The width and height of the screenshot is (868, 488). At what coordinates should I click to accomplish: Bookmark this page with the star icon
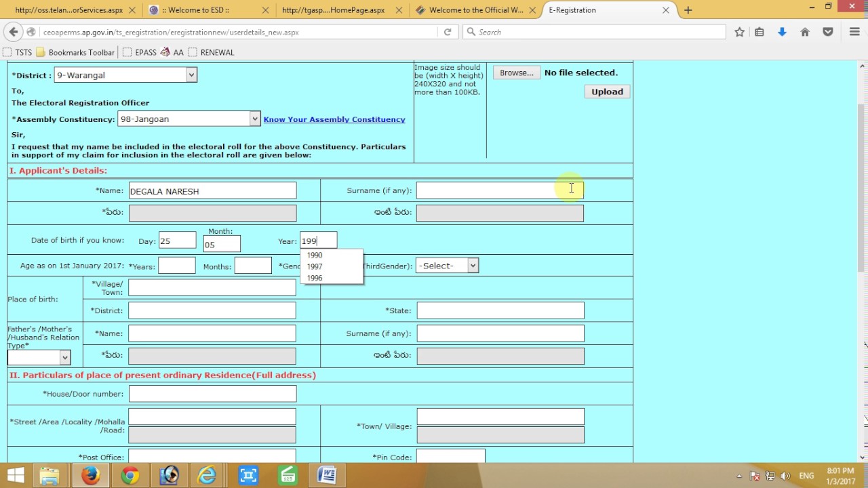coord(740,32)
